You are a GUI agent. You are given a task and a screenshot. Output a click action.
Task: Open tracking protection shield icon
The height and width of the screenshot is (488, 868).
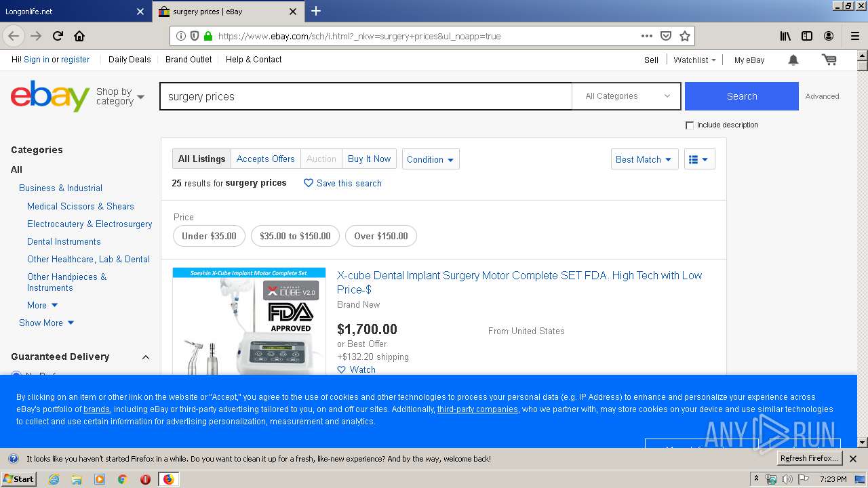[x=195, y=36]
